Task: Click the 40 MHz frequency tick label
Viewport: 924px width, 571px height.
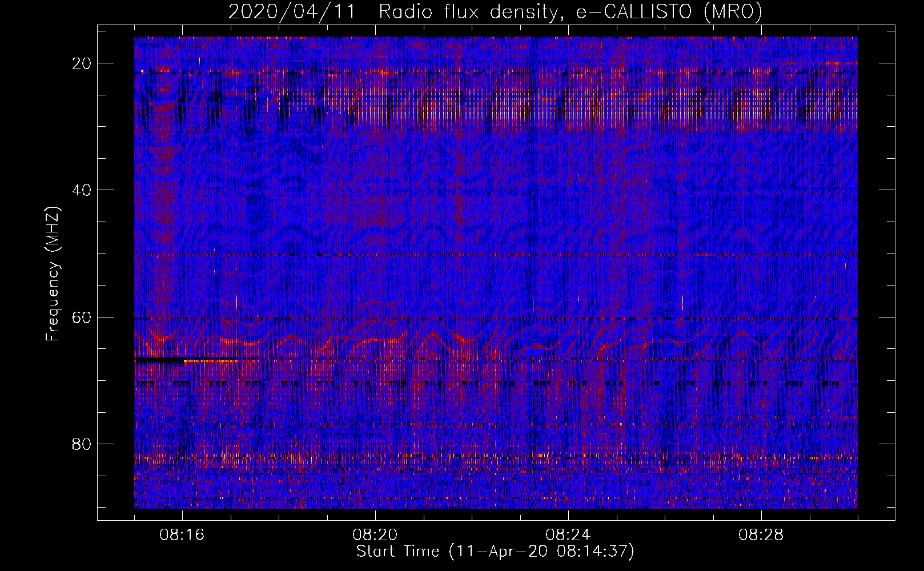Action: [x=82, y=190]
